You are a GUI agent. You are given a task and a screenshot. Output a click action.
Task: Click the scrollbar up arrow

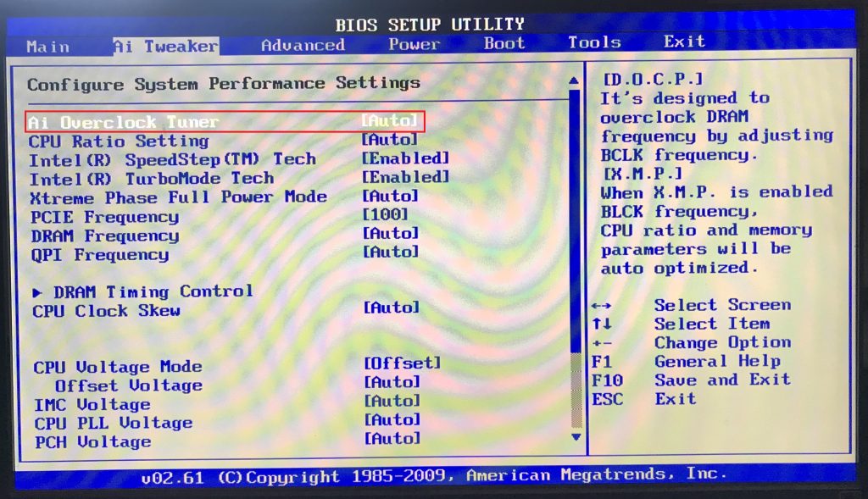point(576,81)
